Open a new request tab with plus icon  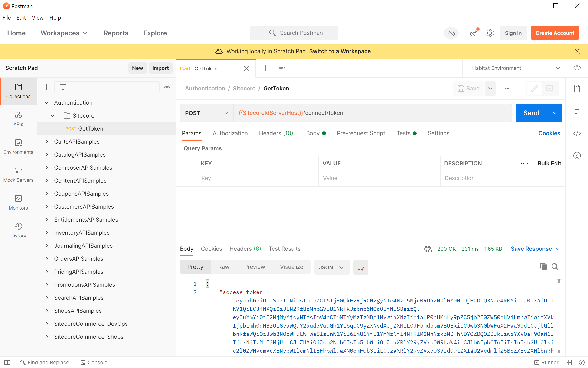(x=265, y=68)
